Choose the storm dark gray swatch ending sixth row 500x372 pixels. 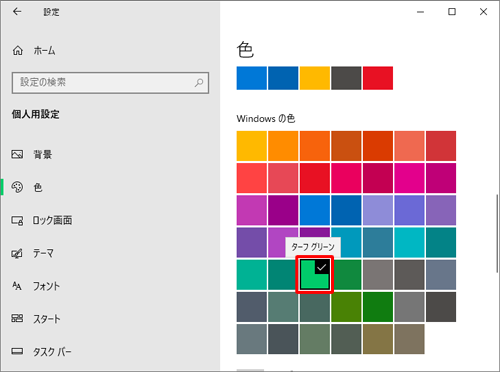441,307
